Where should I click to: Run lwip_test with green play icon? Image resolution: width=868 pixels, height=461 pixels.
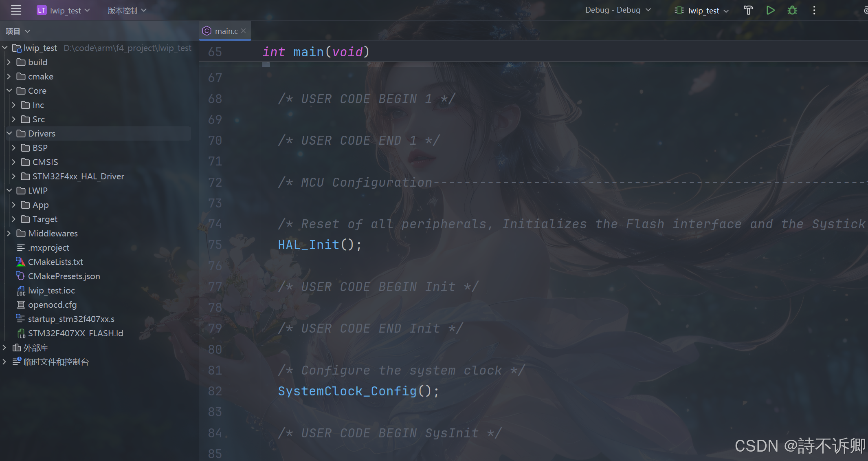(x=770, y=10)
